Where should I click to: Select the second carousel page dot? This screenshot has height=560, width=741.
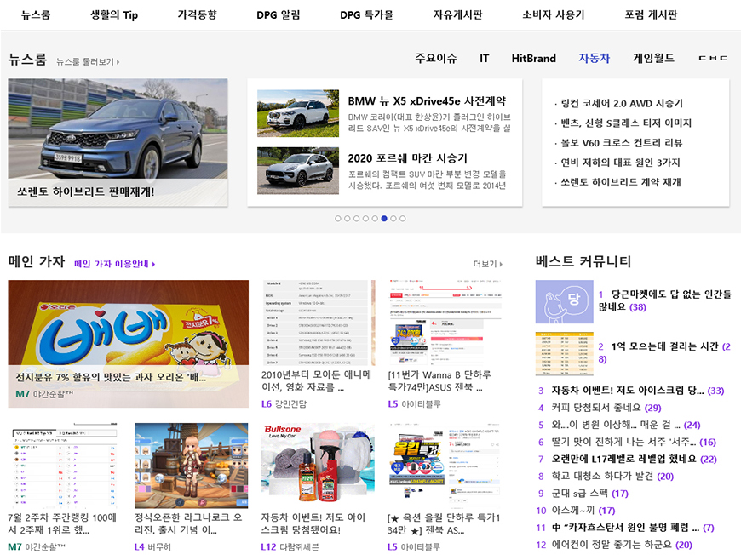348,219
